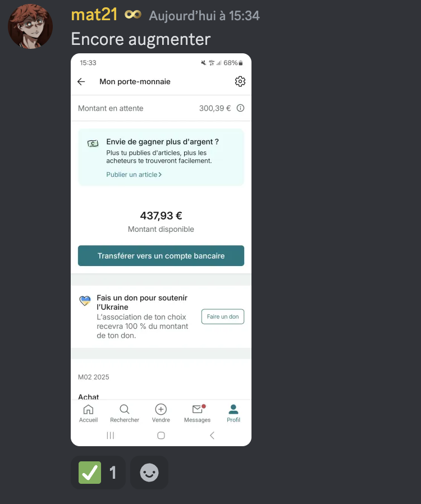Click Transférer vers un compte bancaire button
Screen dimensions: 421x504
[161, 256]
